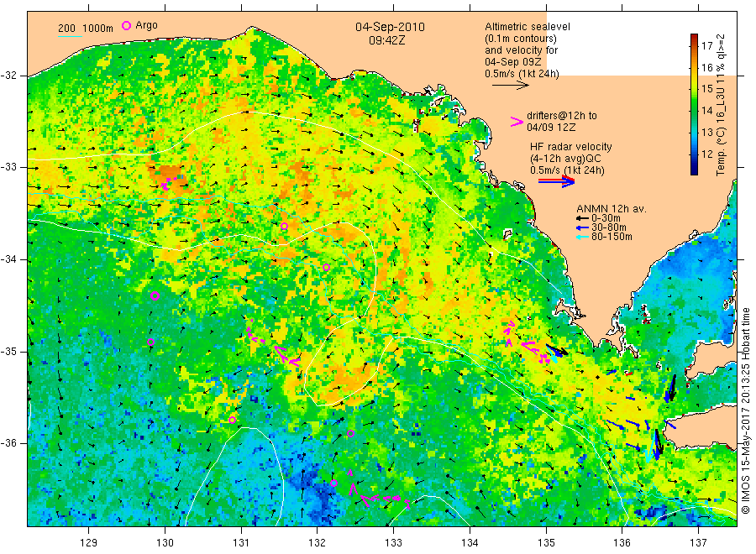Screen dimensions: 756x554
Task: Click the 'HF radar velocity' legend text
Action: click(x=571, y=147)
